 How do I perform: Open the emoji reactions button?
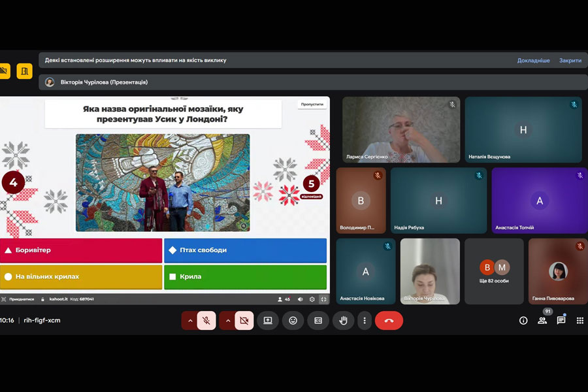[293, 320]
